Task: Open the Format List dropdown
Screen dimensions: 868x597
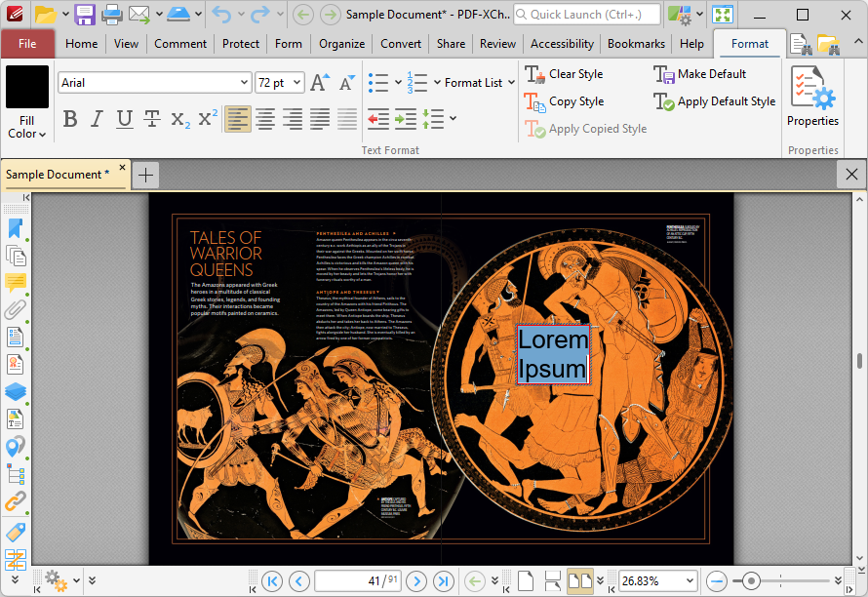Action: coord(480,83)
